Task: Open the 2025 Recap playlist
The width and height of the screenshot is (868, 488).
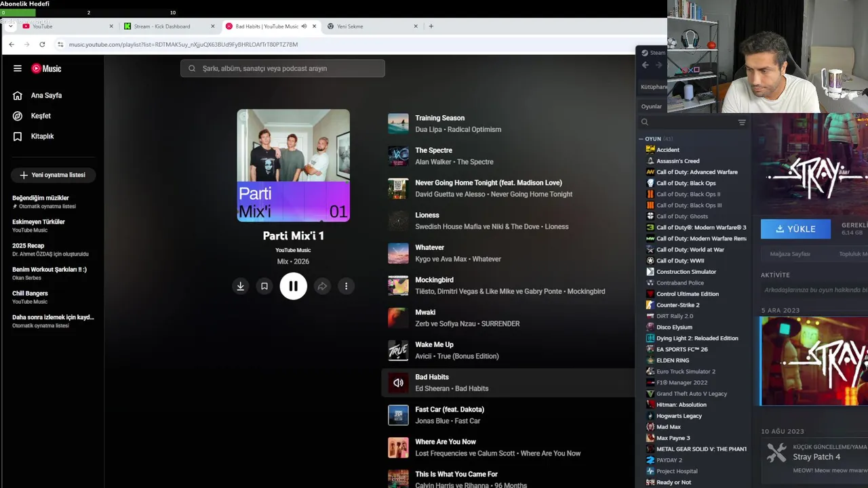Action: 50,249
